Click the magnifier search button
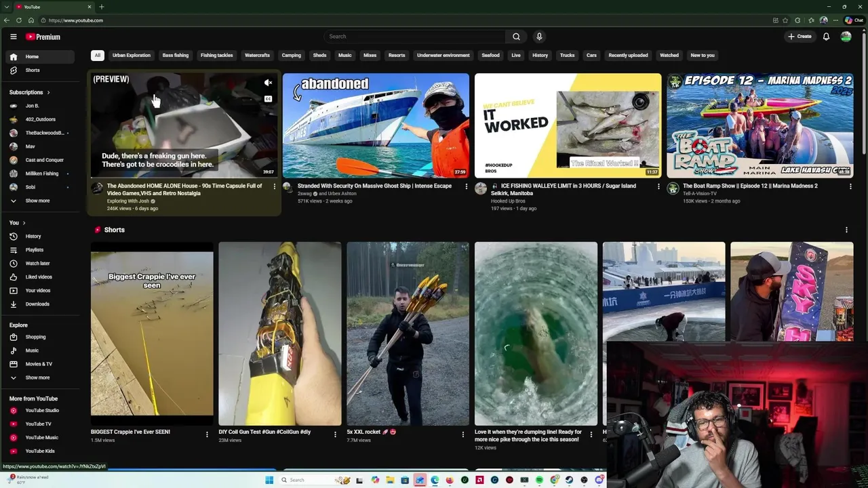This screenshot has width=868, height=488. [x=516, y=37]
